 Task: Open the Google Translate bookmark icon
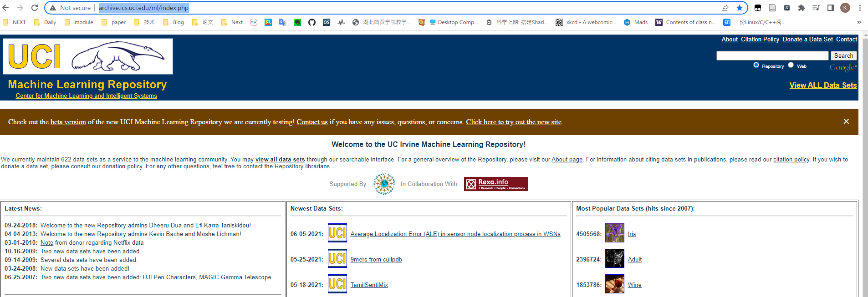coord(283,22)
